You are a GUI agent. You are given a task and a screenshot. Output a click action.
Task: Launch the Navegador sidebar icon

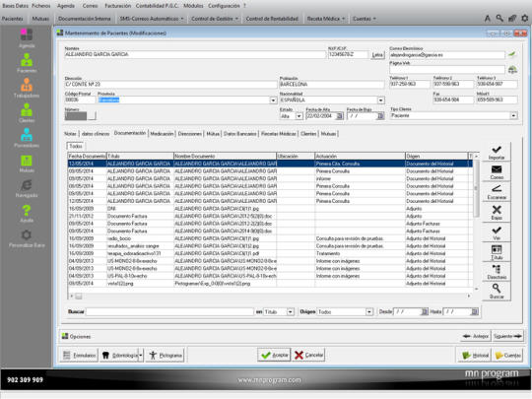27,188
